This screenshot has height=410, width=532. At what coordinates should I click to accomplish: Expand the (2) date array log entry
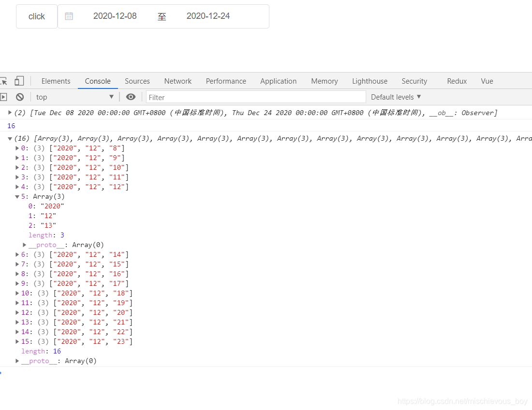[x=10, y=113]
